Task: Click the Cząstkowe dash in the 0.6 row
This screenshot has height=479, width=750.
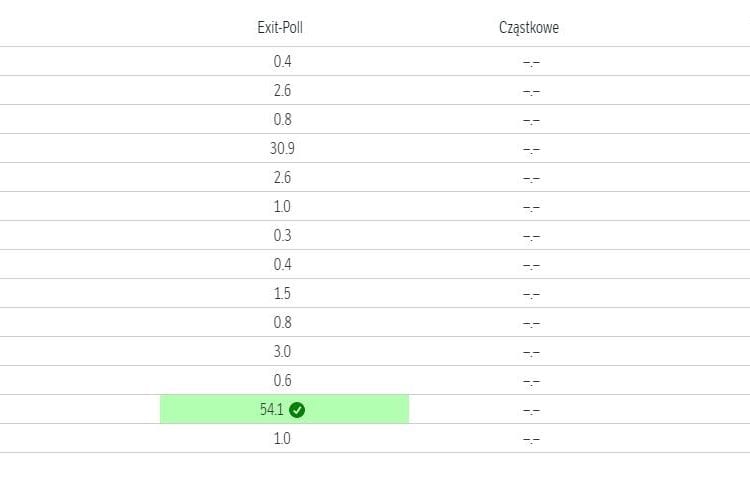Action: point(532,381)
